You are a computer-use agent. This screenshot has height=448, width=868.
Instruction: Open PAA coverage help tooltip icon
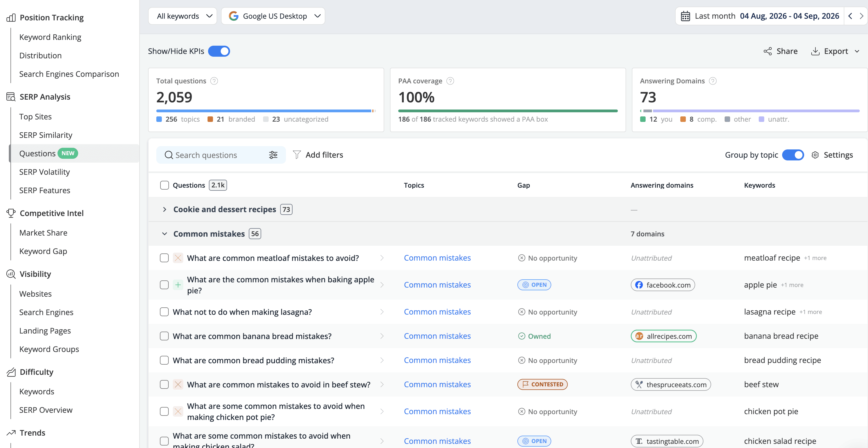tap(450, 81)
